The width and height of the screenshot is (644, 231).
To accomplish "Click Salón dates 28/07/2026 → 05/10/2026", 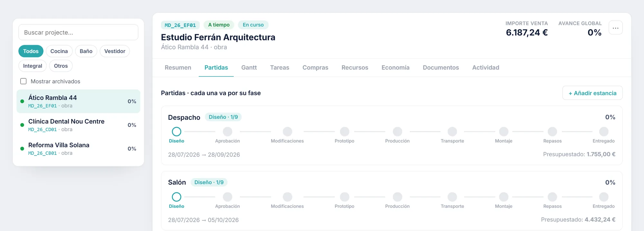I will 203,220.
